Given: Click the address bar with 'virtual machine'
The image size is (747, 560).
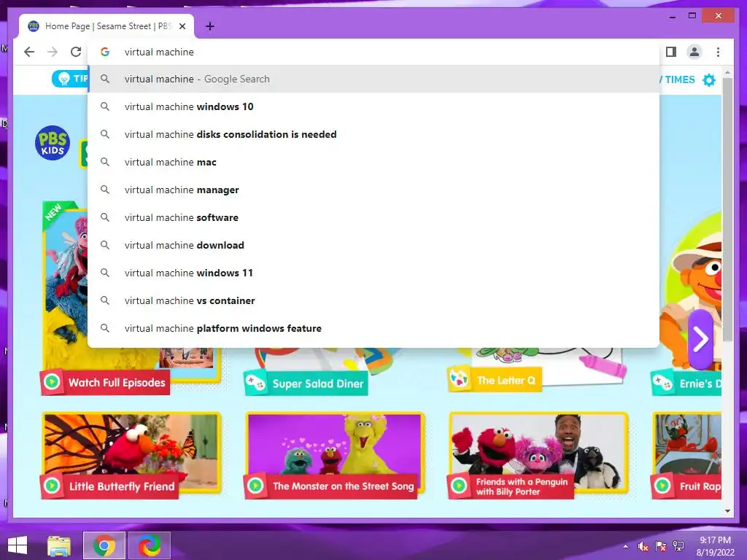Looking at the screenshot, I should 373,52.
